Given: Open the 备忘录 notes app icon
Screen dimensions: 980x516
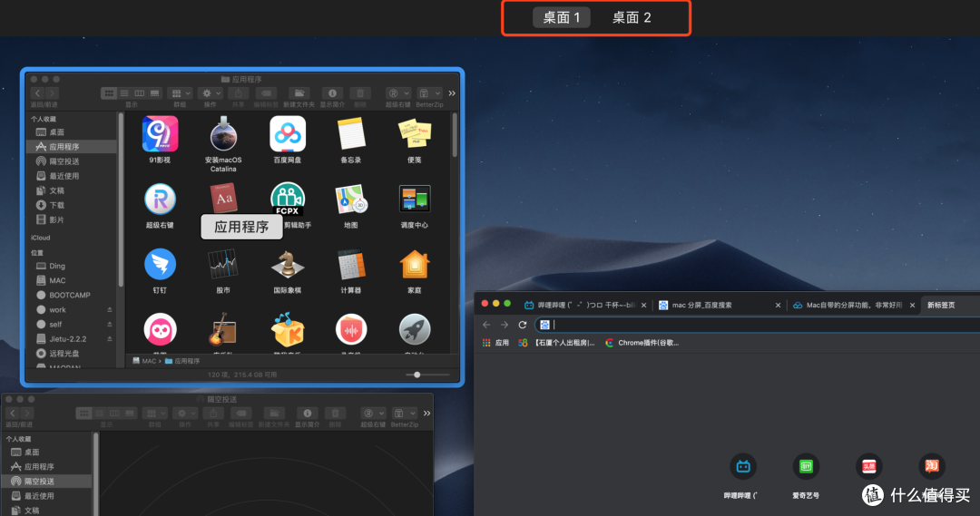Looking at the screenshot, I should pos(350,133).
